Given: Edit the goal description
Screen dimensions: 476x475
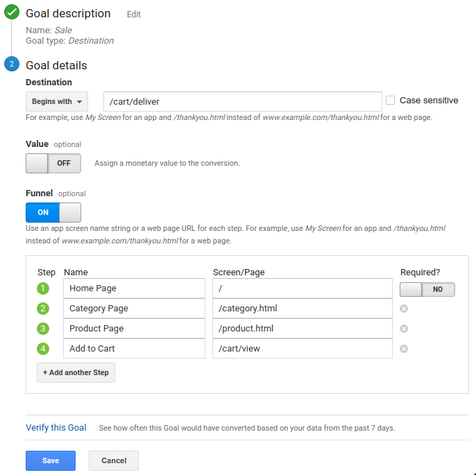Looking at the screenshot, I should point(133,15).
